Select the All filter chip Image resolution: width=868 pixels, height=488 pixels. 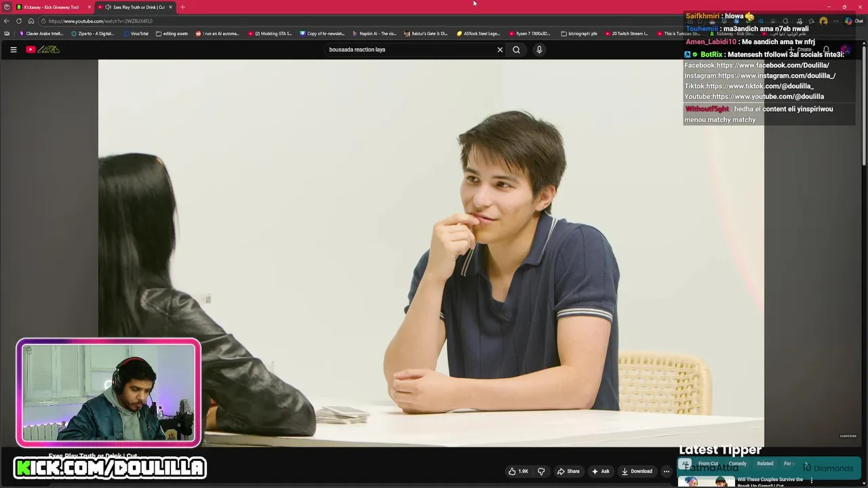tap(685, 464)
